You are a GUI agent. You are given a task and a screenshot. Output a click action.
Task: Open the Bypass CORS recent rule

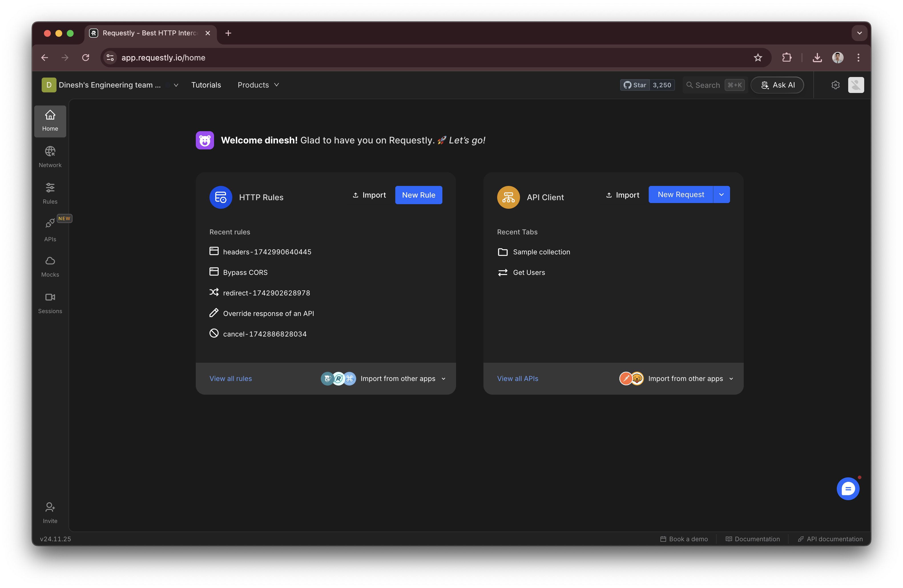(245, 272)
